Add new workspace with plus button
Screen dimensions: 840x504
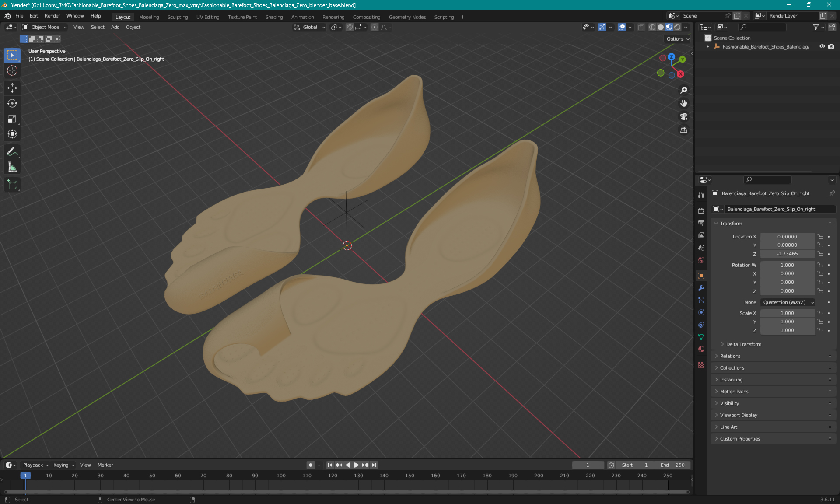coord(462,17)
